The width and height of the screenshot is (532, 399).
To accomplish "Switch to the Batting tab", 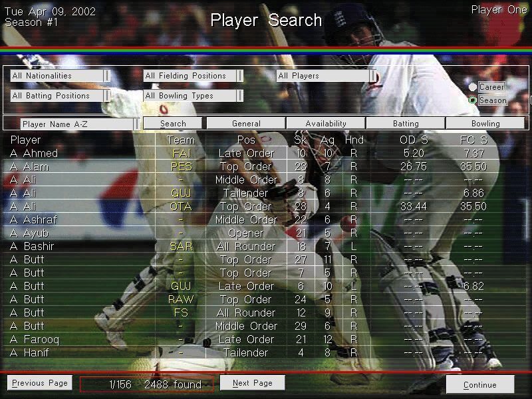I will pos(406,124).
